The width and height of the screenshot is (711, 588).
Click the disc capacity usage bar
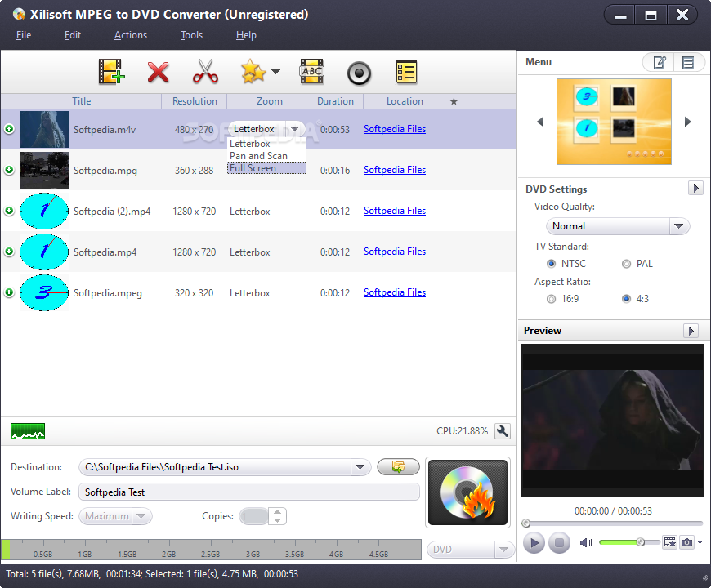(212, 550)
